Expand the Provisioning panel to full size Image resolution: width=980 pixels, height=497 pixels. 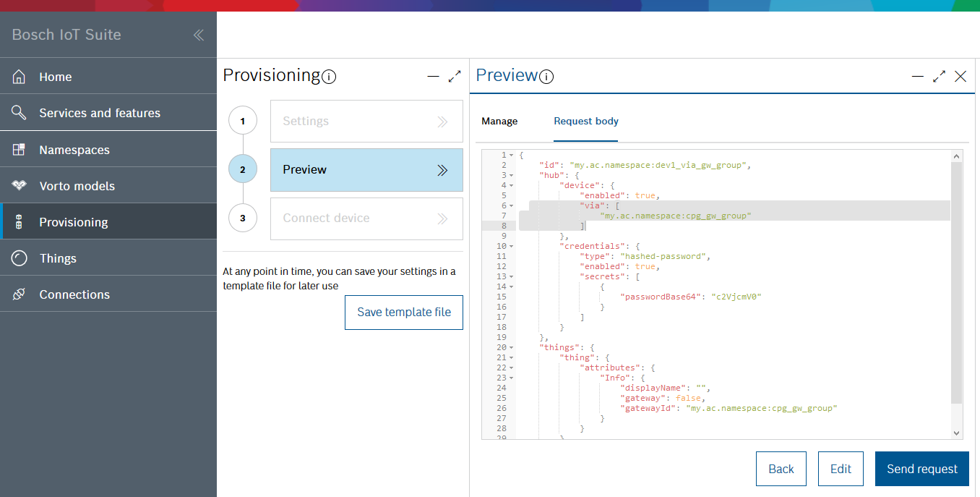click(x=455, y=76)
